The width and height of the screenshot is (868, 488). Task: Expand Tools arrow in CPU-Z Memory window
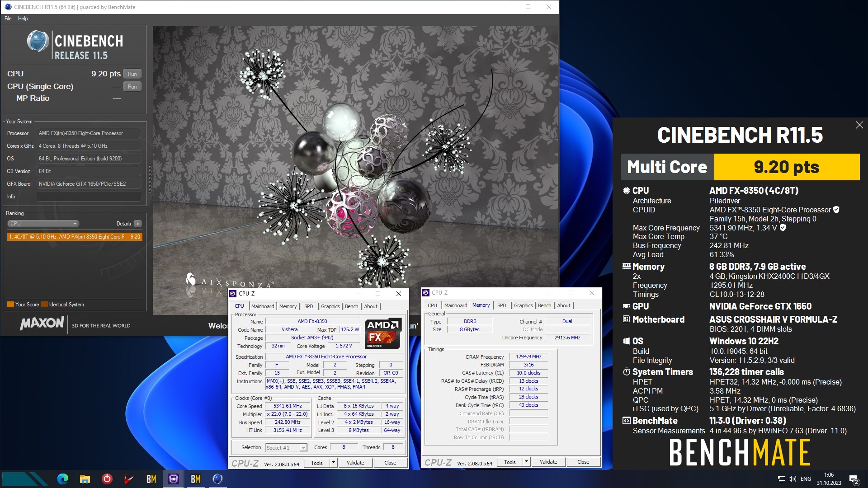526,462
